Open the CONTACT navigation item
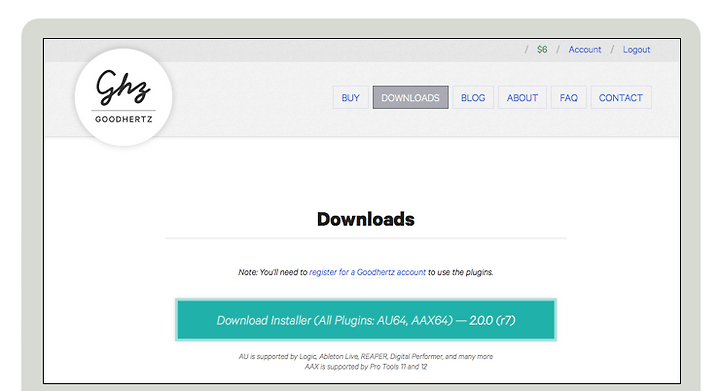Screen dimensions: 720x391 [621, 98]
